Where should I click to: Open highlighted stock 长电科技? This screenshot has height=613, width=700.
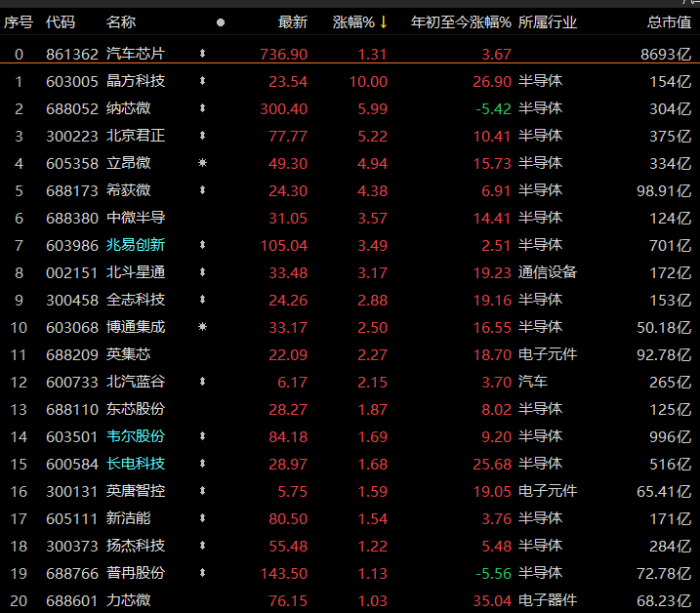click(136, 464)
